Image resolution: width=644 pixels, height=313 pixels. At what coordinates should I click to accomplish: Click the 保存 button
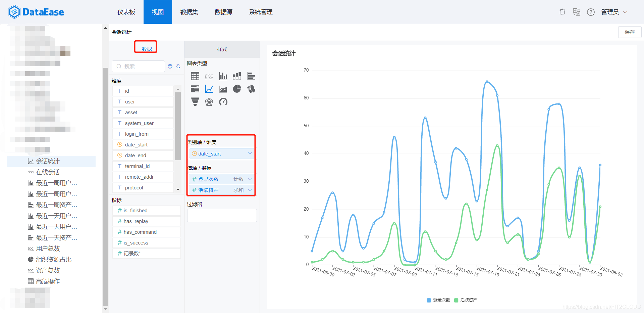tap(630, 32)
